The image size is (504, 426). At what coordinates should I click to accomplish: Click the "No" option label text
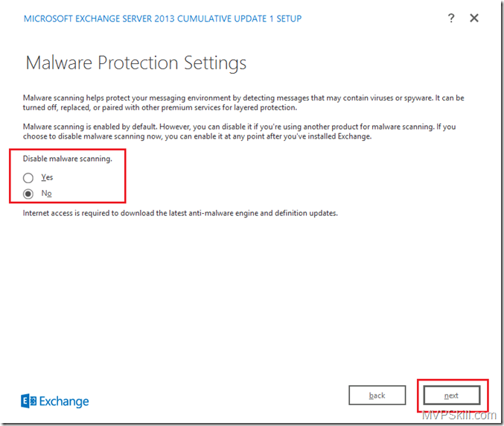point(46,194)
